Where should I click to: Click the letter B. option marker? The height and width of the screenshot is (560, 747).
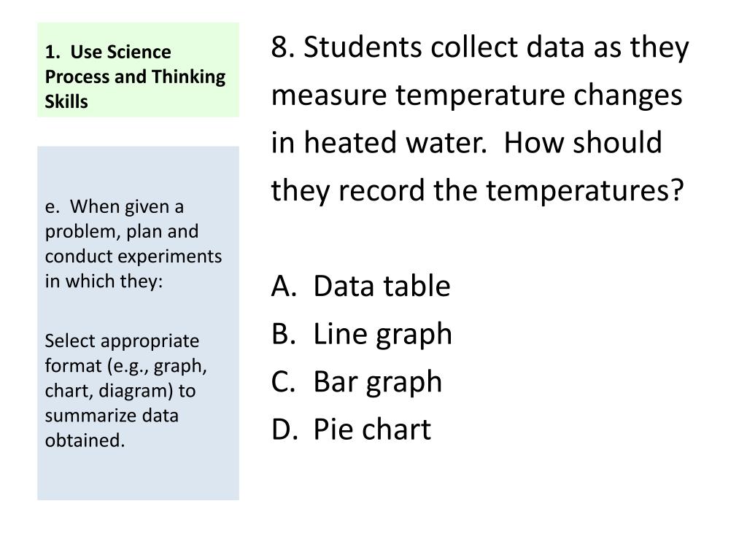tap(284, 333)
